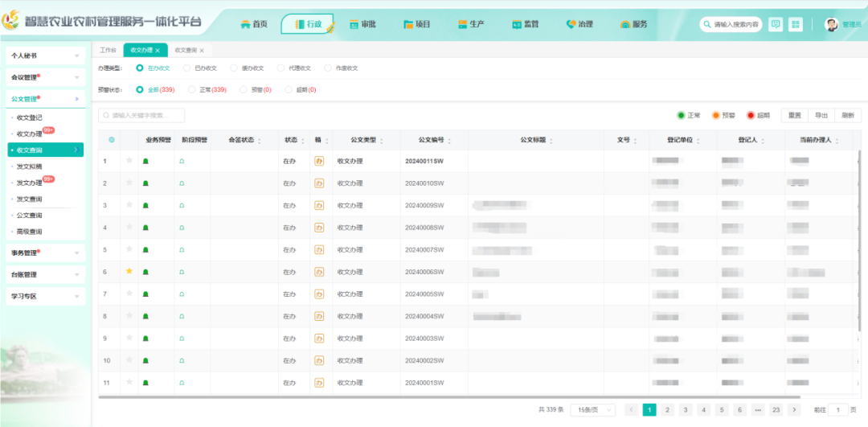Click the 导出 export button

click(x=821, y=115)
